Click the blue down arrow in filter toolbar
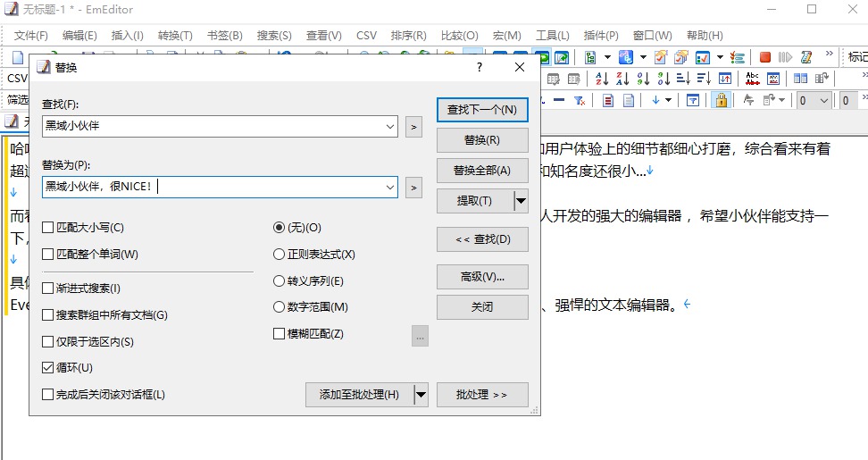This screenshot has height=460, width=868. tap(655, 100)
